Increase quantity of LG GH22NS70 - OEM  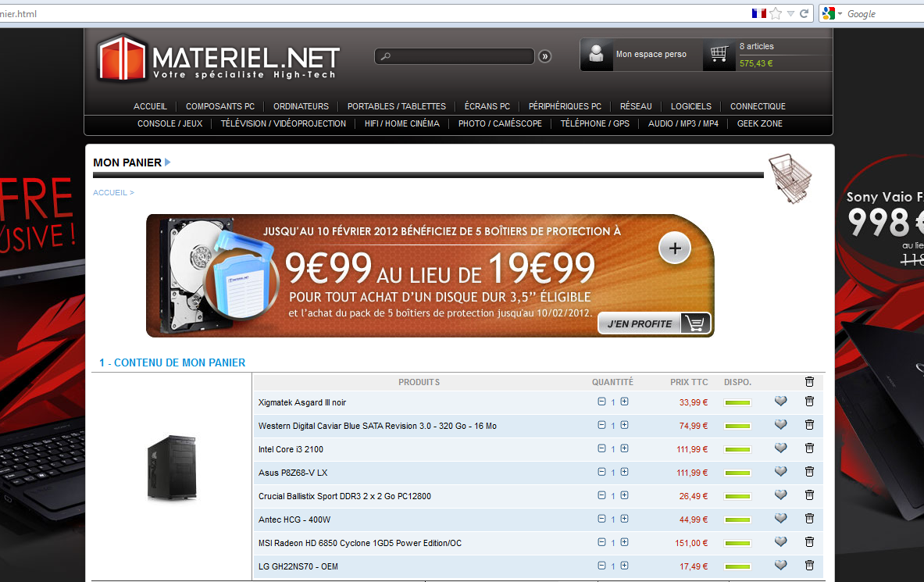[624, 566]
